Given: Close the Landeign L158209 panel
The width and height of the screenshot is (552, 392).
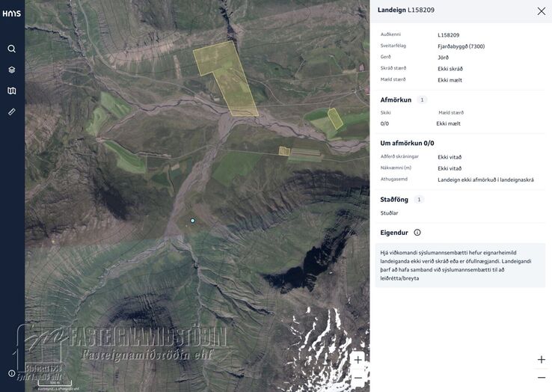Looking at the screenshot, I should (542, 11).
